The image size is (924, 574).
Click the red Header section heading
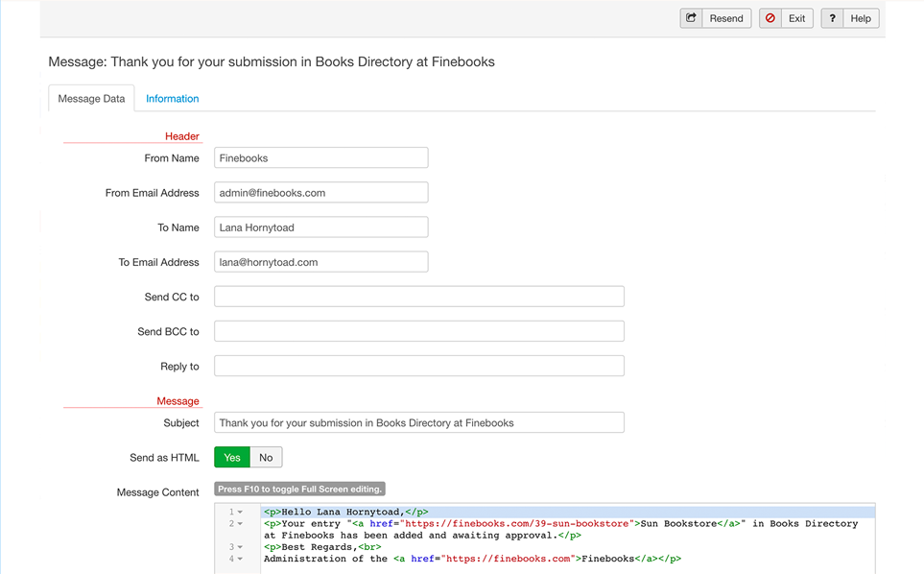[x=182, y=136]
